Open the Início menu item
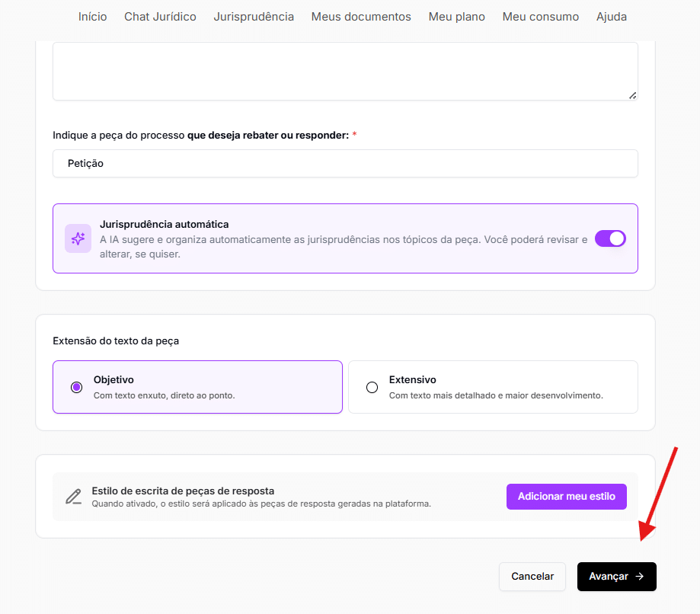The height and width of the screenshot is (614, 700). 93,17
